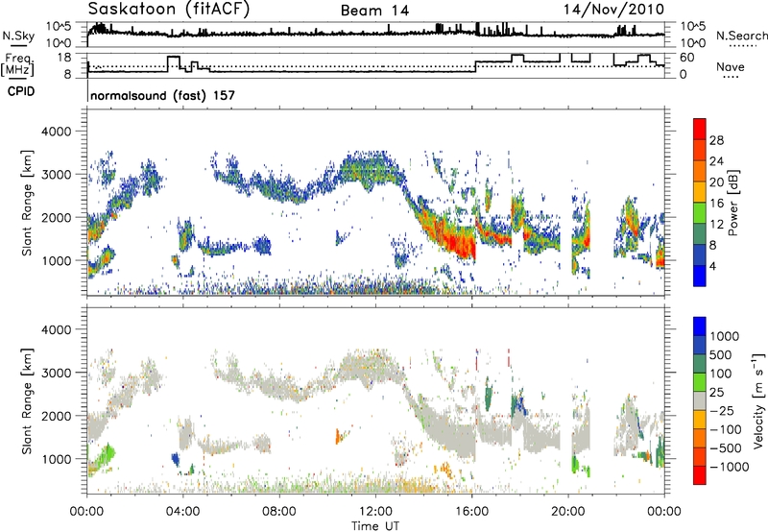Click the 'N.Search' legend label
This screenshot has height=532, width=768.
(742, 36)
